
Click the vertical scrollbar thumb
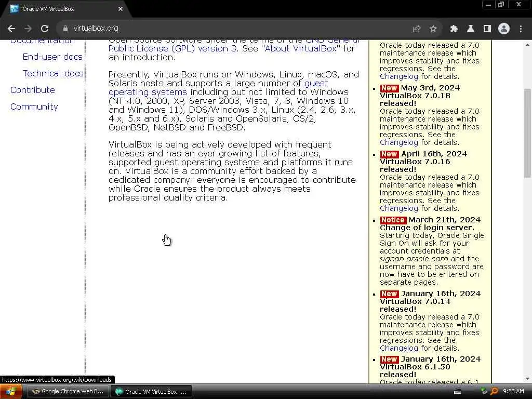point(528,132)
